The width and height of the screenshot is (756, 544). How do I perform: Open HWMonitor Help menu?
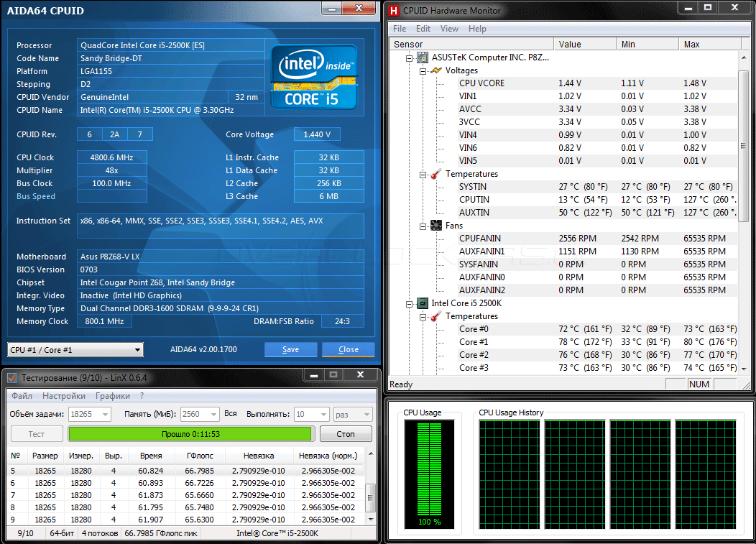477,29
